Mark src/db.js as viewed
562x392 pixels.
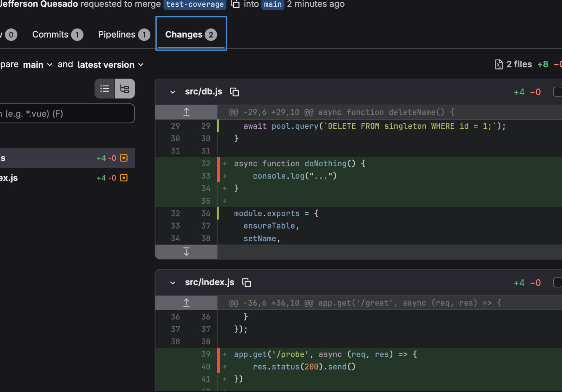tap(557, 92)
